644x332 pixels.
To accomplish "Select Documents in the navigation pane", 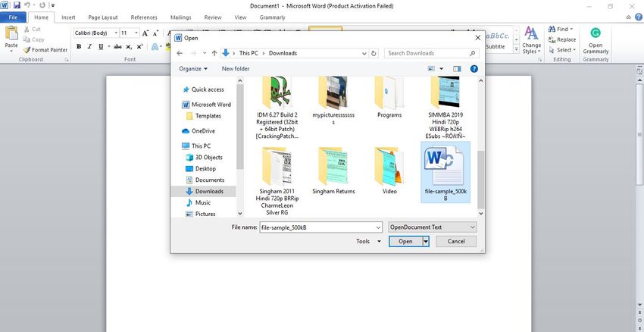I will 209,180.
